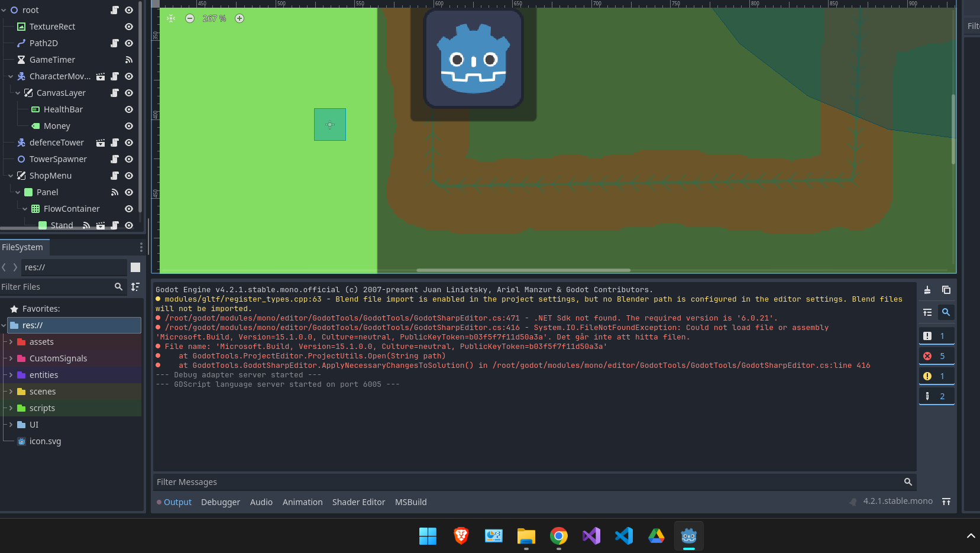Viewport: 980px width, 553px height.
Task: Click the 267 % zoom reset button
Action: coord(214,18)
